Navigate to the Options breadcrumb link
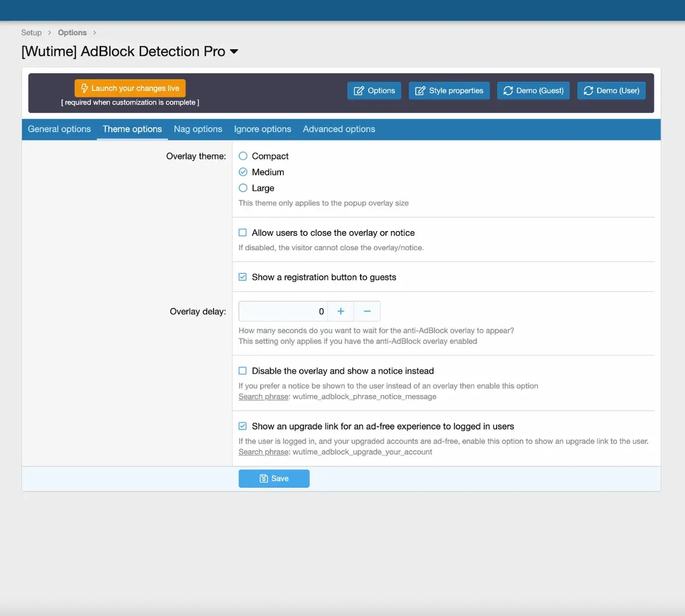Image resolution: width=685 pixels, height=616 pixels. pos(72,32)
